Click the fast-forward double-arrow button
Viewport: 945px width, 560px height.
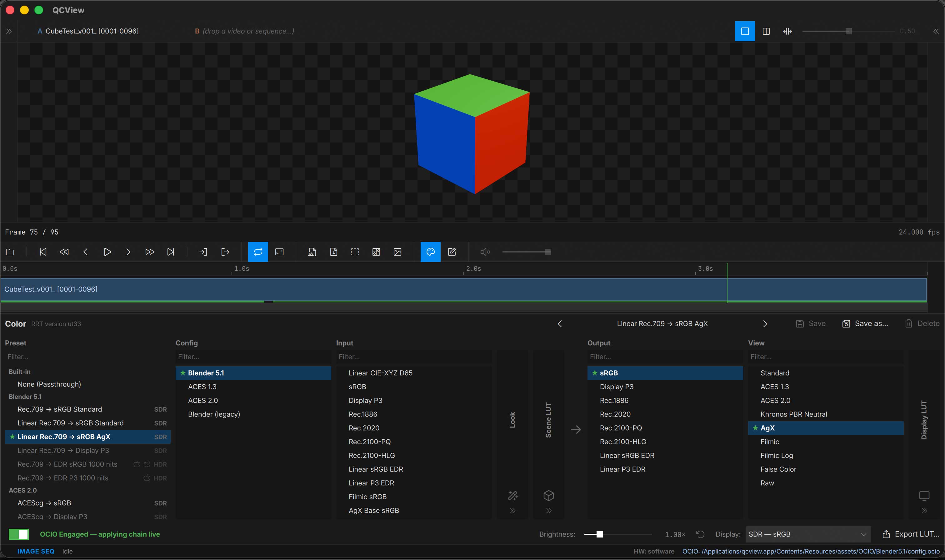click(x=150, y=252)
